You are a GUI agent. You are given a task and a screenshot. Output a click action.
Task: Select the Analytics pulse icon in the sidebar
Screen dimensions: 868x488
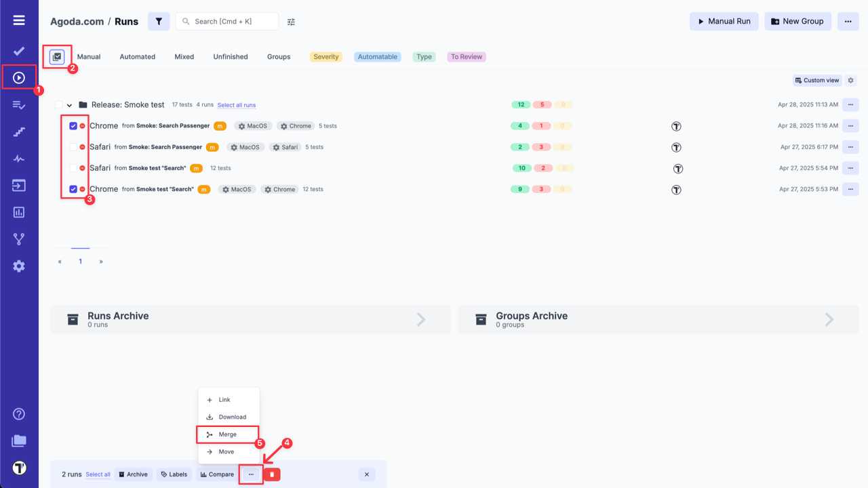pyautogui.click(x=19, y=158)
